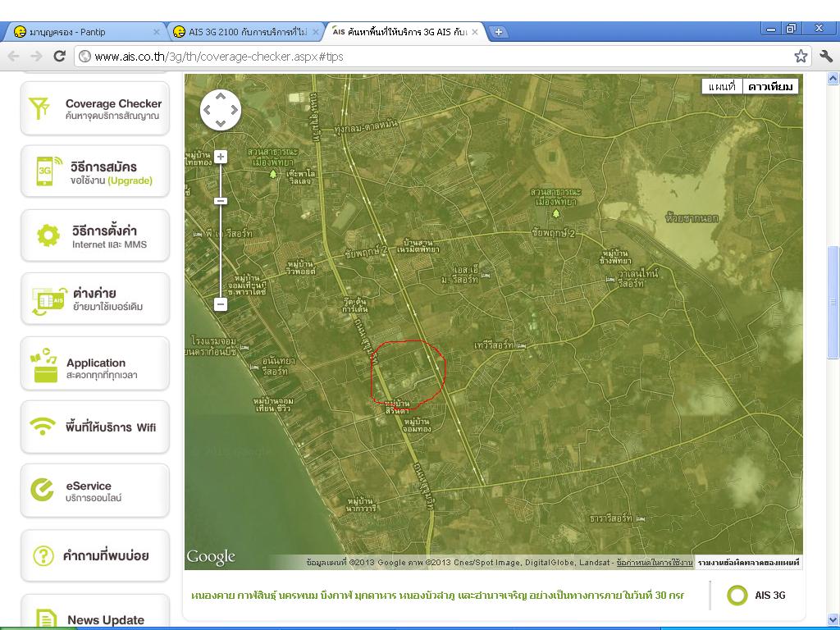Image resolution: width=840 pixels, height=630 pixels.
Task: Click the AIS 3G legend circle icon
Action: (737, 596)
